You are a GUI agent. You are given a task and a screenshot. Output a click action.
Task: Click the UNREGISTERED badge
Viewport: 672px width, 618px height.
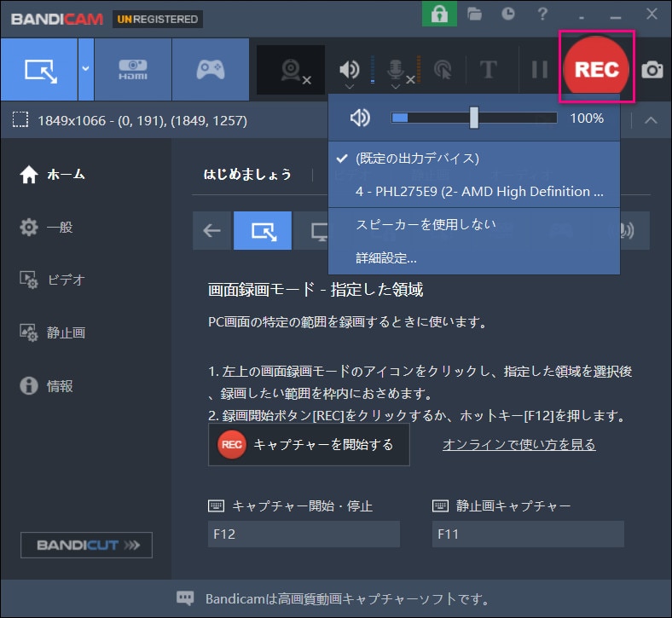click(157, 20)
